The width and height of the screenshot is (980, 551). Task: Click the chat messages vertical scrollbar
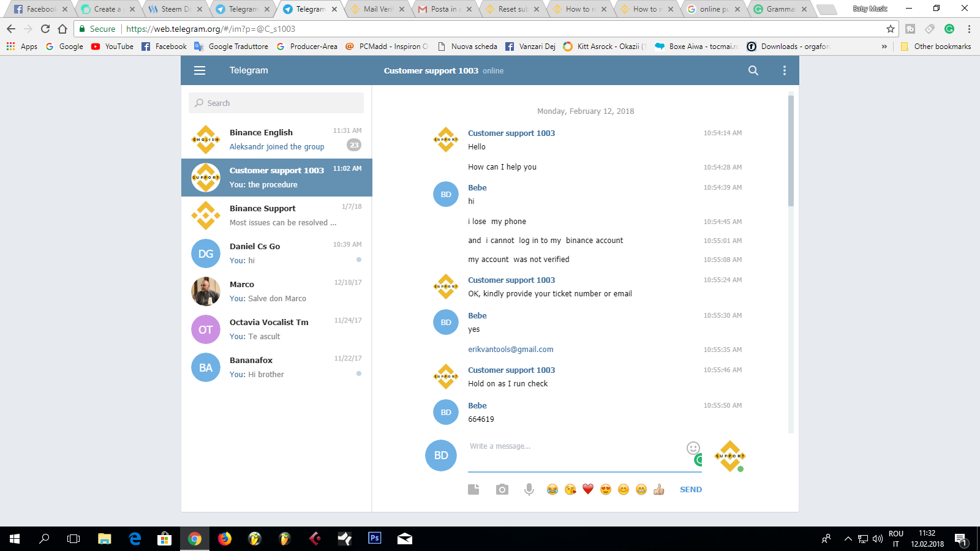[x=791, y=151]
